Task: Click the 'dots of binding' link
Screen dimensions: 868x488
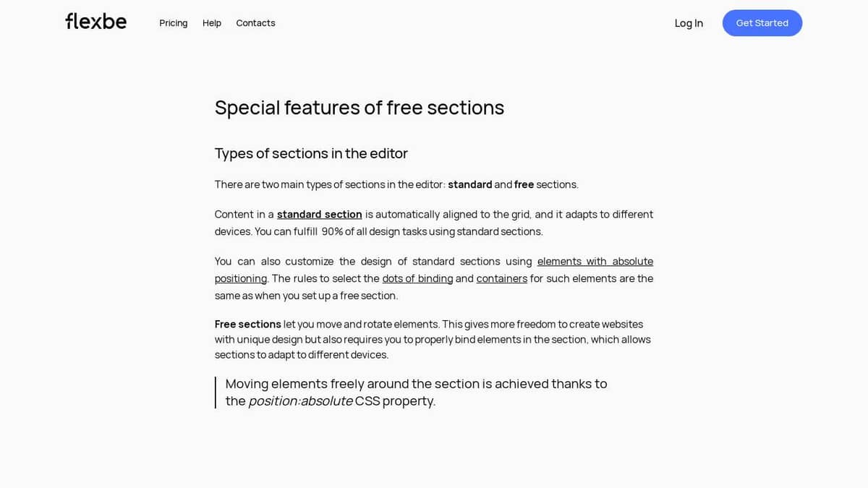Action: pyautogui.click(x=417, y=278)
